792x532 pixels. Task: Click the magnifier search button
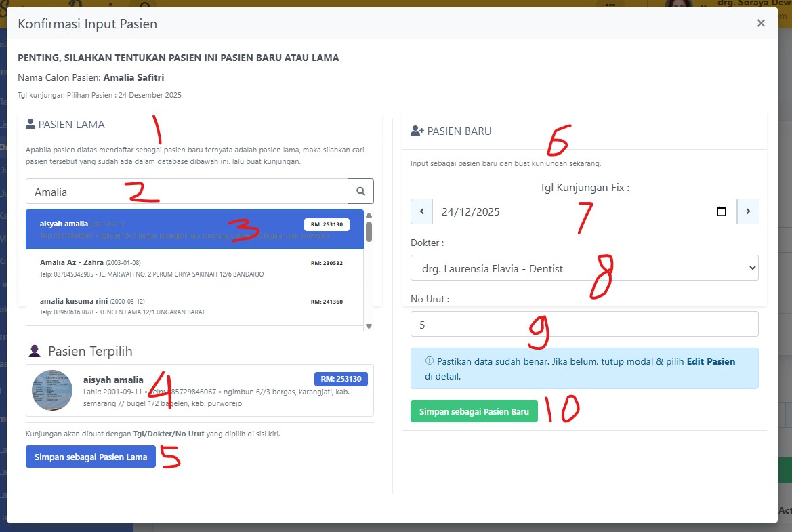[x=360, y=192]
